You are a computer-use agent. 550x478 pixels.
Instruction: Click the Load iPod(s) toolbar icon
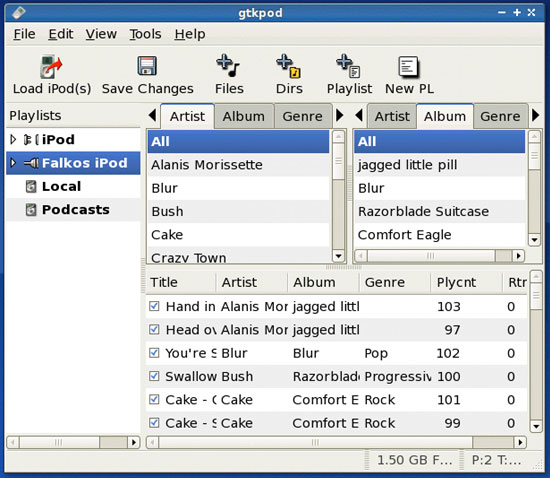point(51,67)
